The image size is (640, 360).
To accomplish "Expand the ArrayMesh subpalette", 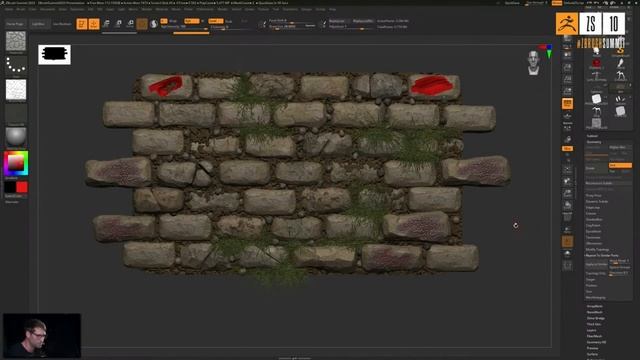I will 595,306.
